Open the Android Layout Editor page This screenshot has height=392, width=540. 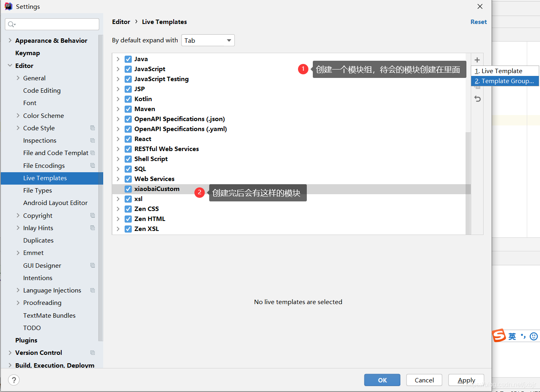[55, 203]
